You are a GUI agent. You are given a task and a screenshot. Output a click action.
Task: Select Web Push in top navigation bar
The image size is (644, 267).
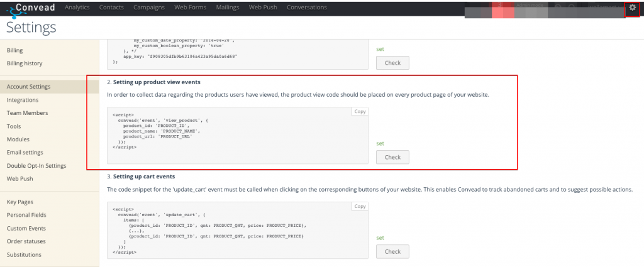[x=263, y=8]
